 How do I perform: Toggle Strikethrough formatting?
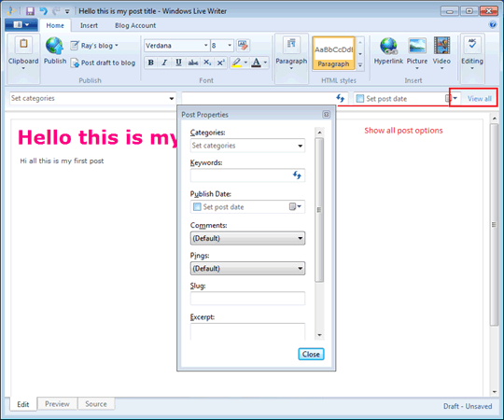pos(193,63)
